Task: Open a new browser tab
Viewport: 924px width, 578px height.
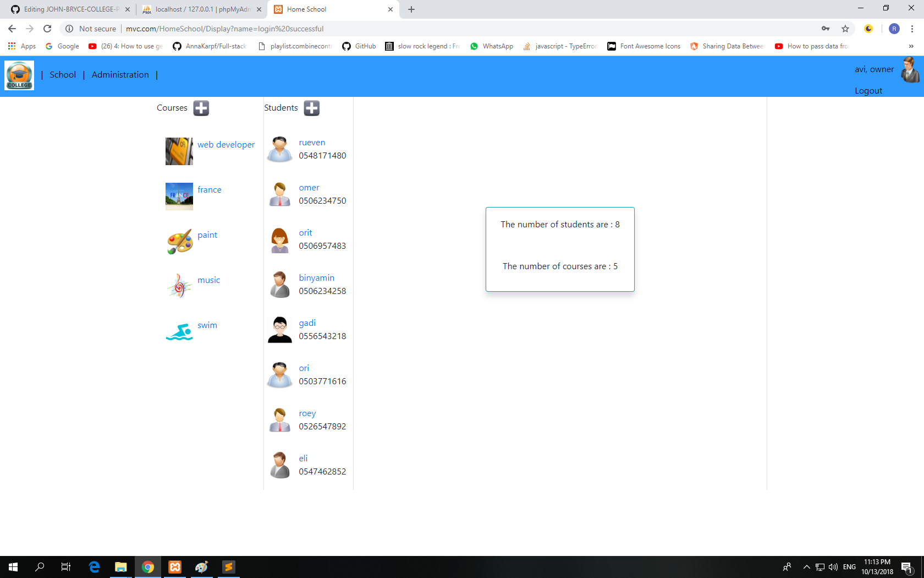Action: click(x=411, y=9)
